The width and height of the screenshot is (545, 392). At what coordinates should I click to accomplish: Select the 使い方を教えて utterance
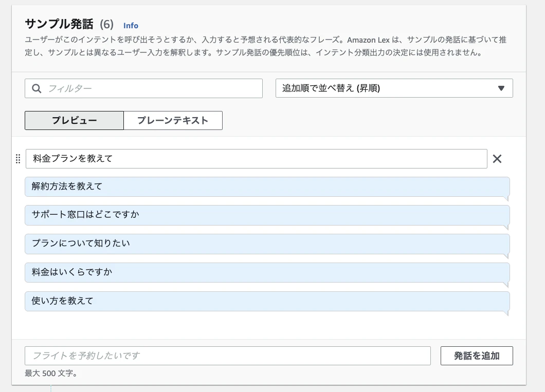tap(267, 302)
